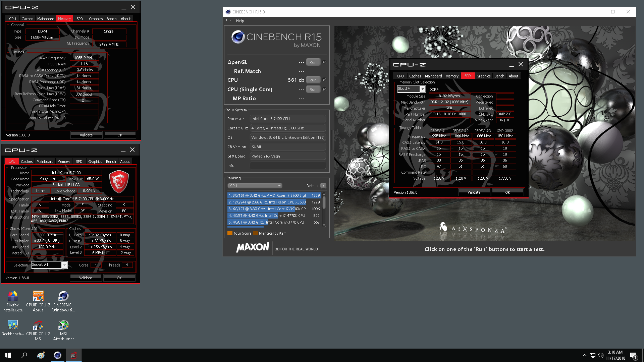Click the Identical System brown swatch
644x362 pixels.
255,233
